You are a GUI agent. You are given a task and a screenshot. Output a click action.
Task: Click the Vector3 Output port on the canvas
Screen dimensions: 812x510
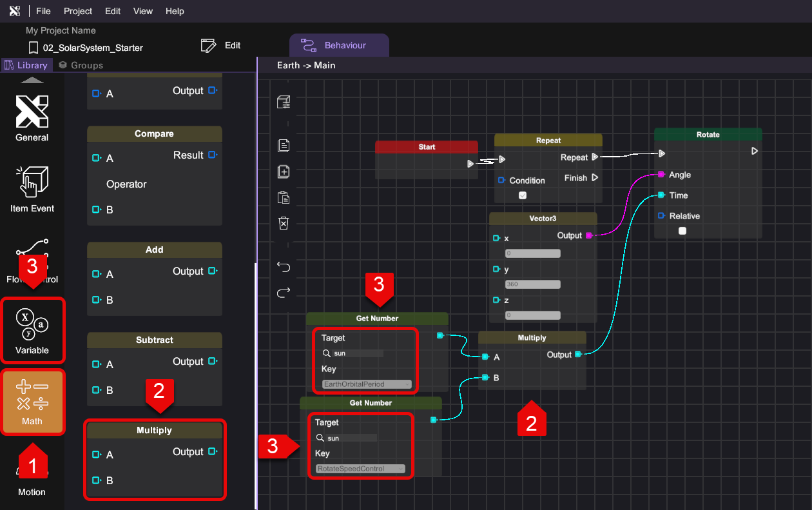tap(589, 235)
